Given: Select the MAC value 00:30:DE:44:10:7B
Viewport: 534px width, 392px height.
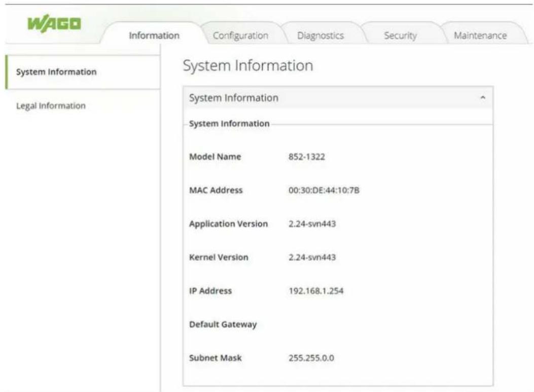Looking at the screenshot, I should tap(324, 190).
